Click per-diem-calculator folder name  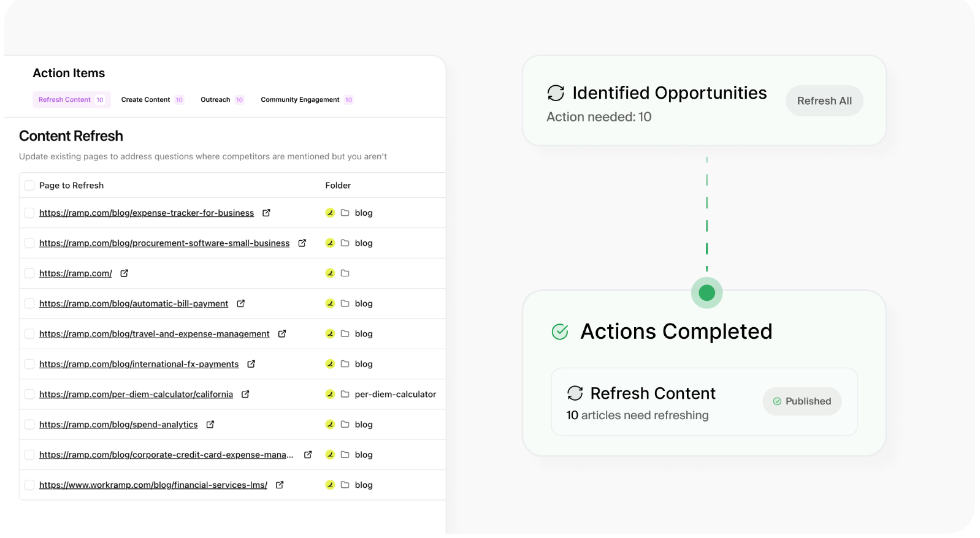[x=396, y=394]
